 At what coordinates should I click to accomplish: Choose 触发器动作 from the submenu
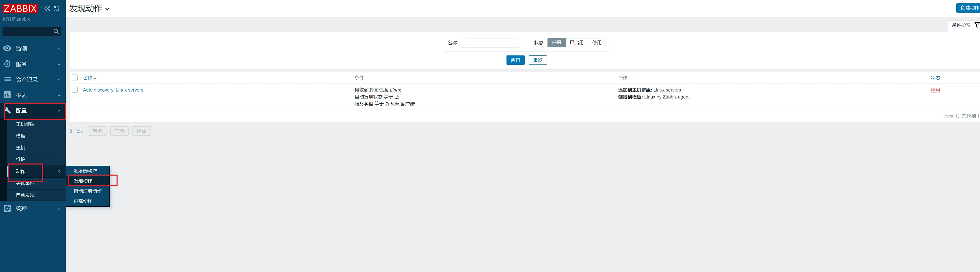pyautogui.click(x=85, y=171)
